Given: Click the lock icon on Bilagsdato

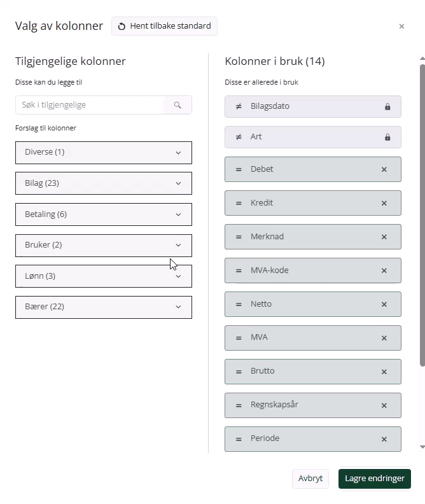Looking at the screenshot, I should [387, 107].
